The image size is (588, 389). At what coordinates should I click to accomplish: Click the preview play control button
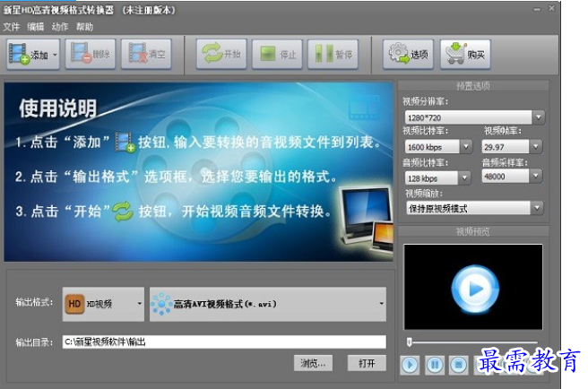[410, 365]
